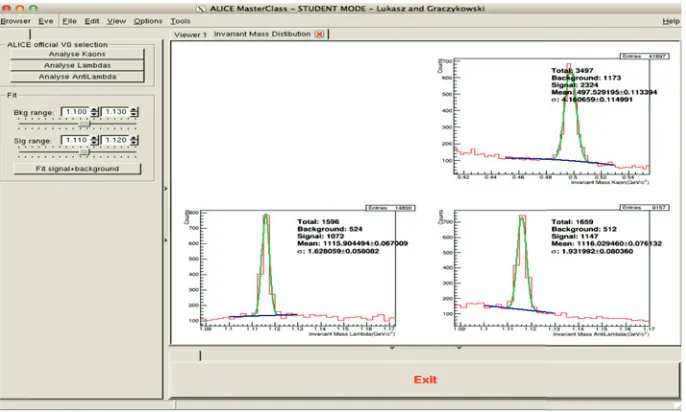
Task: Click the Kaon invariant mass histogram
Action: click(x=551, y=117)
